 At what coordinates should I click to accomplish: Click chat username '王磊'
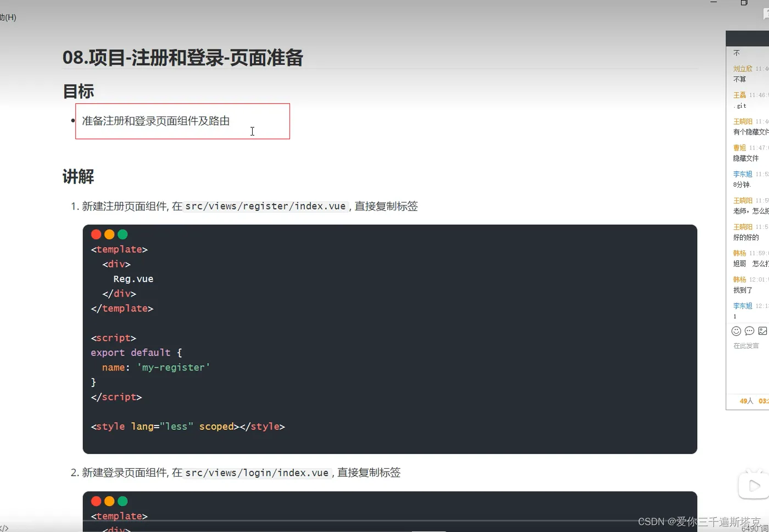click(740, 95)
